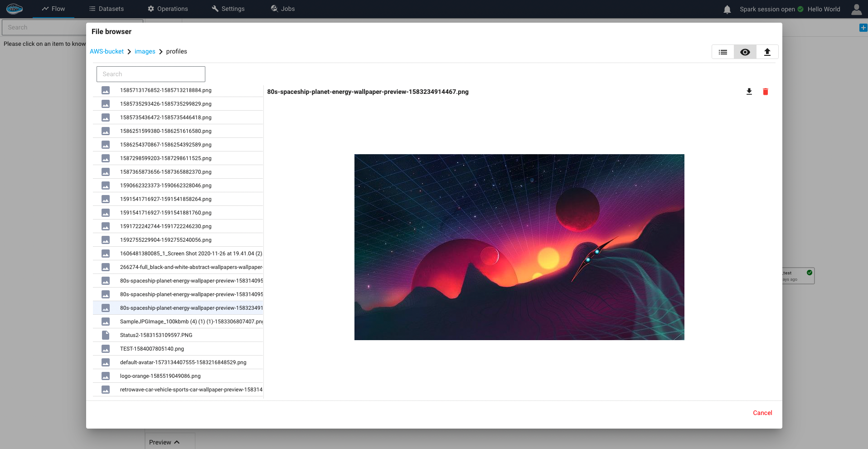Screen dimensions: 868x449
Task: Click the spaceship preview image
Action: pos(519,247)
